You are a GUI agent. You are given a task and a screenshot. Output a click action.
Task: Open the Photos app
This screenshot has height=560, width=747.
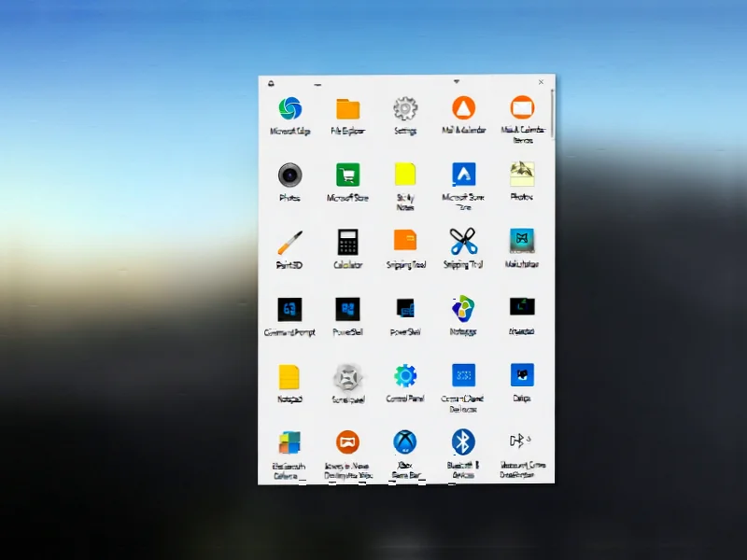pos(289,177)
